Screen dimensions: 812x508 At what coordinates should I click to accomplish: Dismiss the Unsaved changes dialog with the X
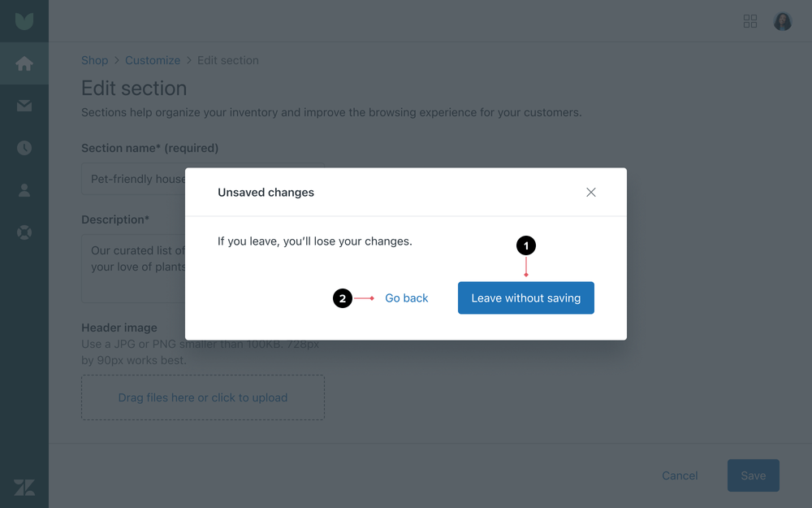[590, 192]
